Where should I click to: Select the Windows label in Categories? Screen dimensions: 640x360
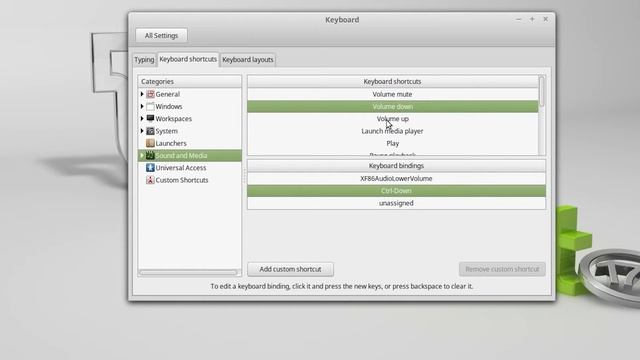[169, 107]
